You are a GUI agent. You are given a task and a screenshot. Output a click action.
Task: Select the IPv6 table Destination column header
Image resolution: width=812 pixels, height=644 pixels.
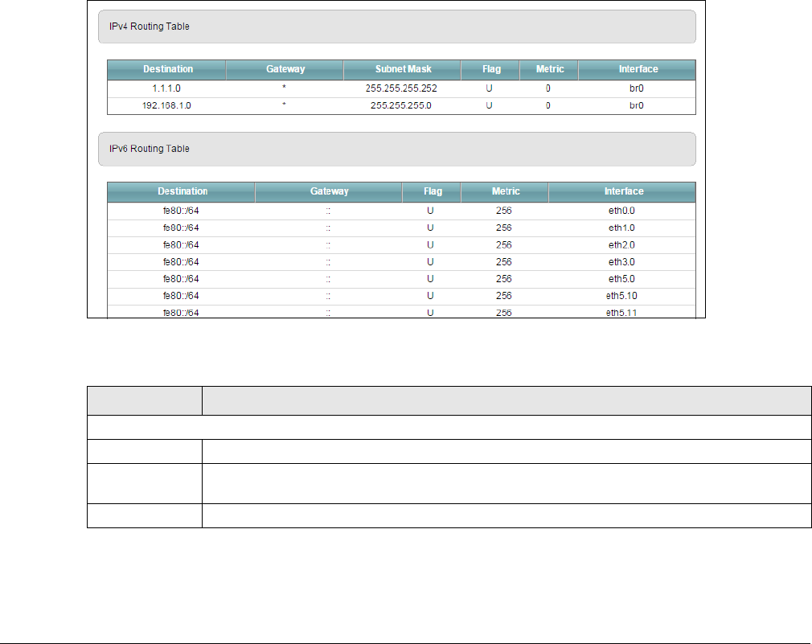point(181,191)
